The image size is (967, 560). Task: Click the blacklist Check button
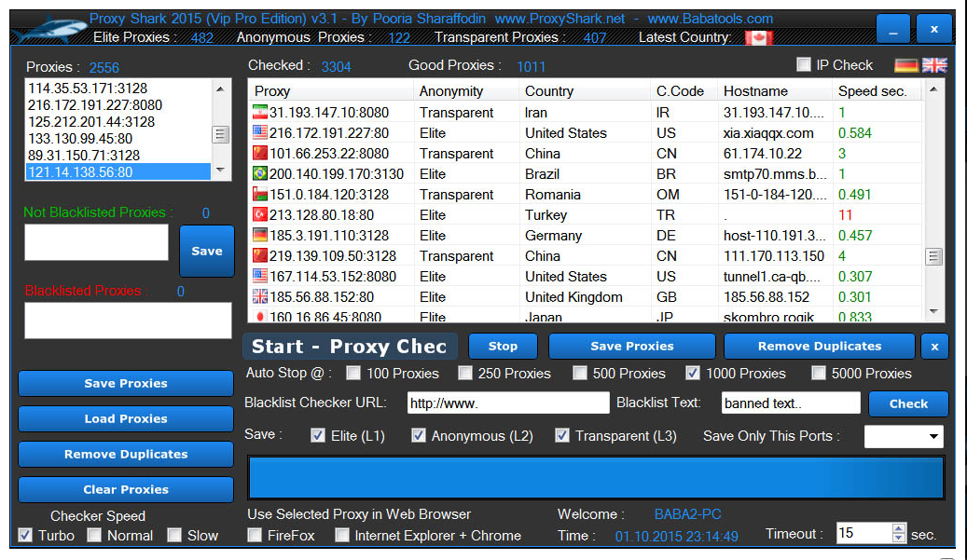(x=908, y=403)
